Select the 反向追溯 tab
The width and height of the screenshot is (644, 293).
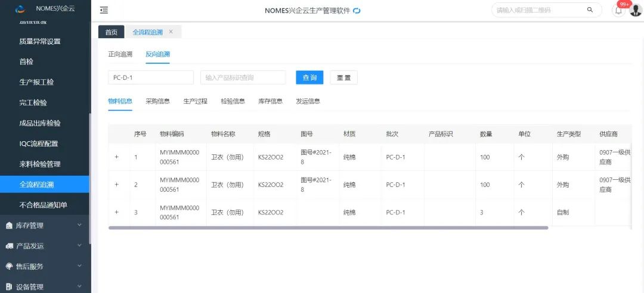pyautogui.click(x=157, y=54)
